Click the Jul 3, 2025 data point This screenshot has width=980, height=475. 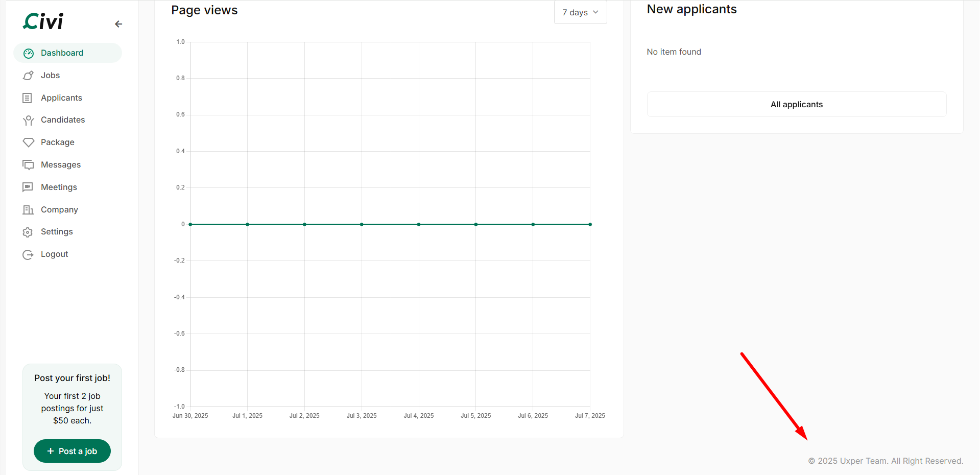pos(362,224)
